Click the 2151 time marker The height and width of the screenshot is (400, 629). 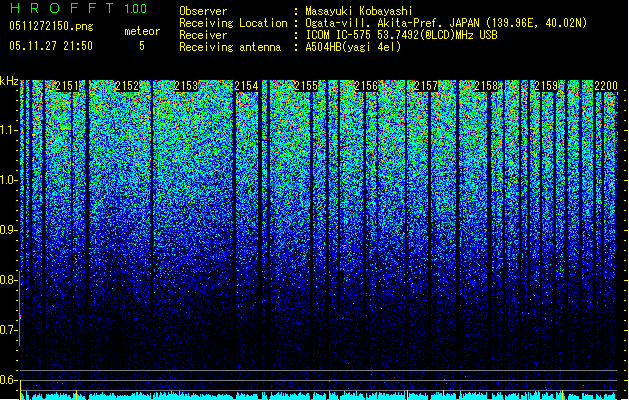(67, 86)
